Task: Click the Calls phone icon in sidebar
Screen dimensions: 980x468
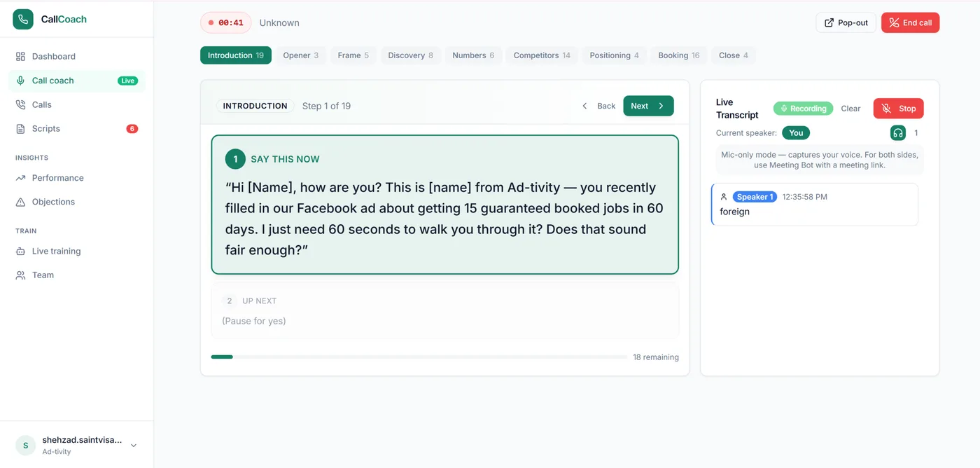Action: click(x=20, y=104)
